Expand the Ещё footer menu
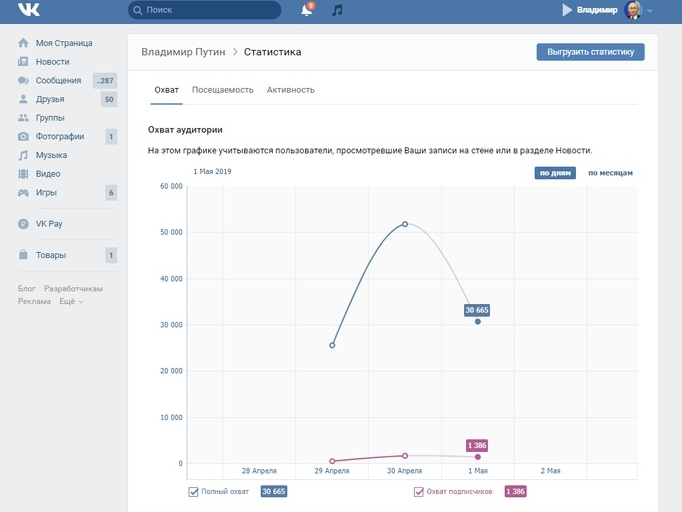 (71, 301)
